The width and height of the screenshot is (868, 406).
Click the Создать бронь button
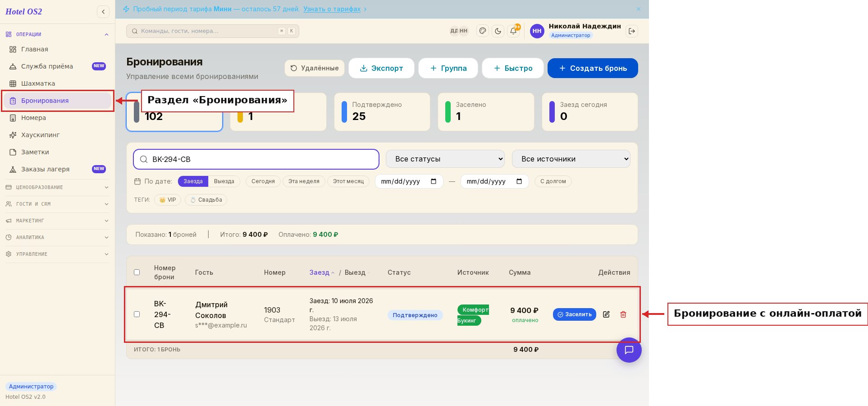tap(593, 68)
